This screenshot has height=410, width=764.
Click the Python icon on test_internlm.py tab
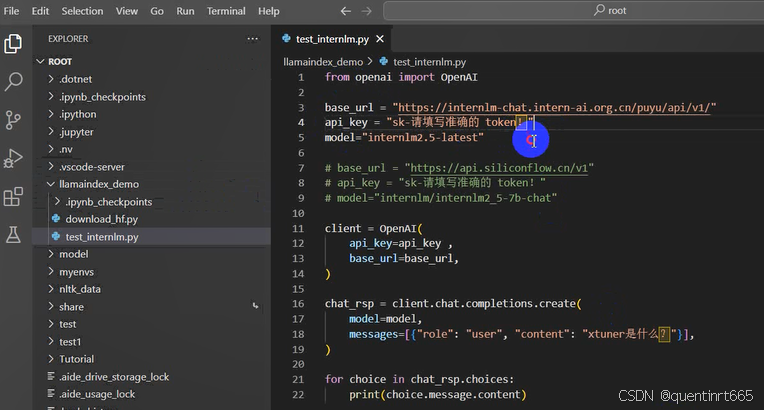[x=286, y=39]
